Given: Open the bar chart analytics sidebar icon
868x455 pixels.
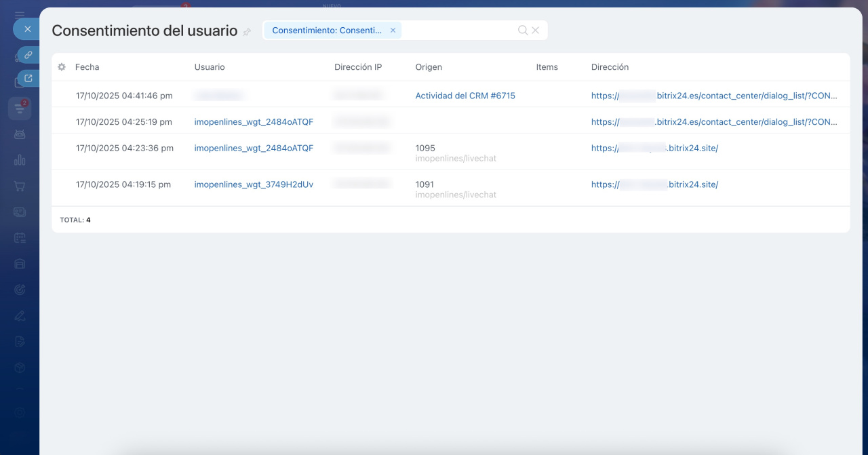Looking at the screenshot, I should 20,160.
